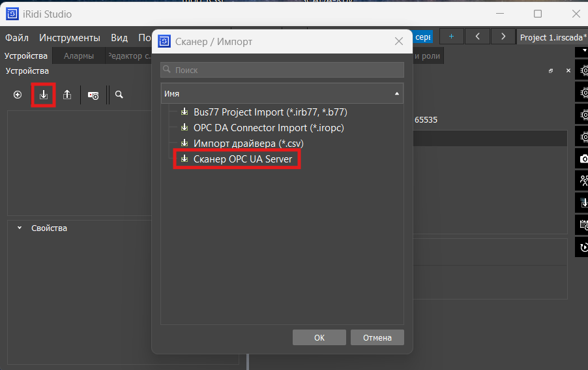Select Bus77 Project Import entry
This screenshot has height=370, width=588.
point(271,112)
